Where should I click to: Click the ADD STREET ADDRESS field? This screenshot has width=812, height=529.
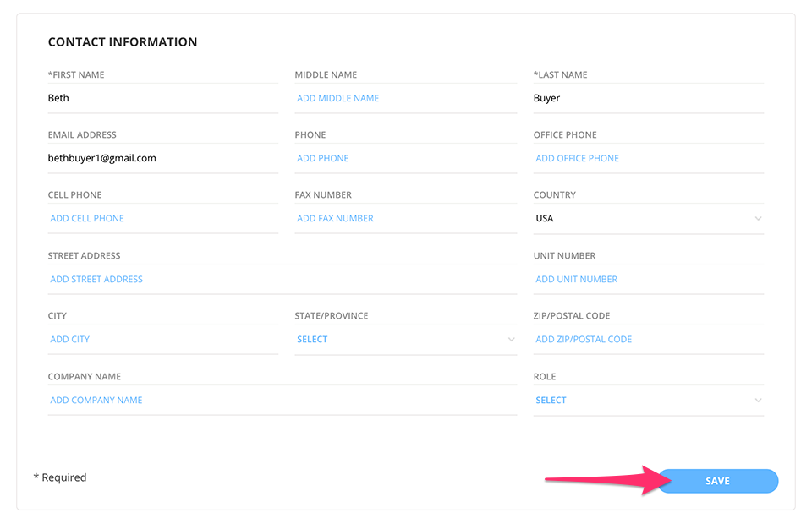click(96, 279)
